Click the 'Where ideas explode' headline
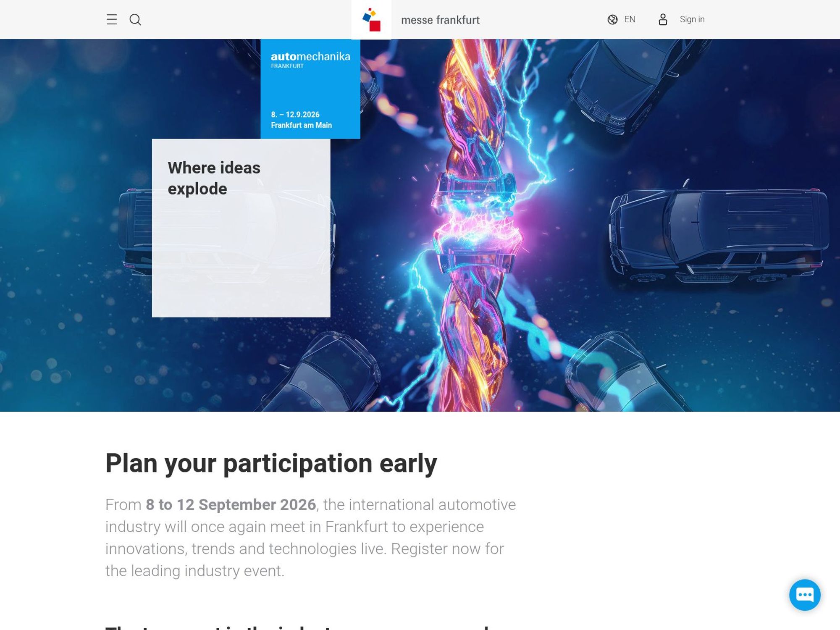 (x=214, y=178)
